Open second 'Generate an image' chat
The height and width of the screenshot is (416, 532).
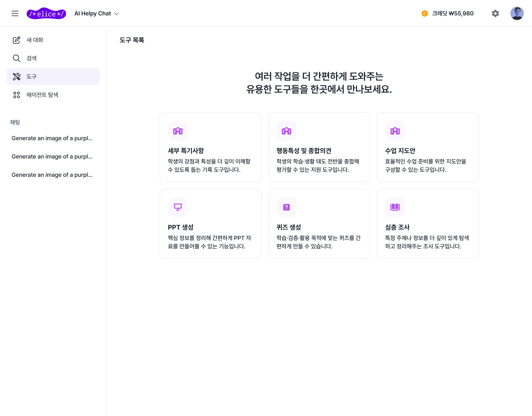click(x=52, y=157)
